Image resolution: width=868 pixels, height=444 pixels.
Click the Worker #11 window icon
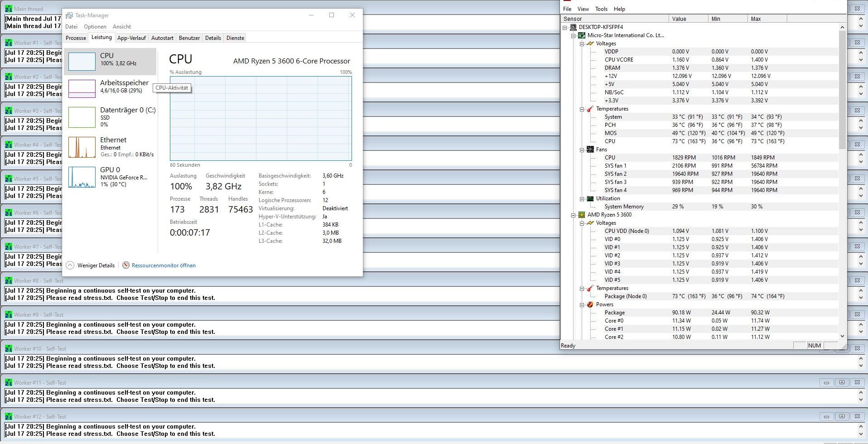tap(9, 383)
